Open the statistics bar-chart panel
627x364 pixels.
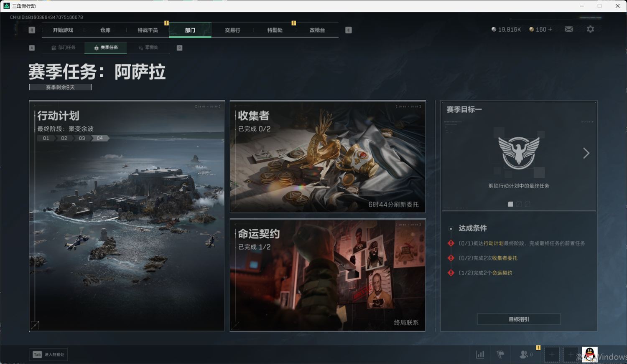tap(480, 354)
